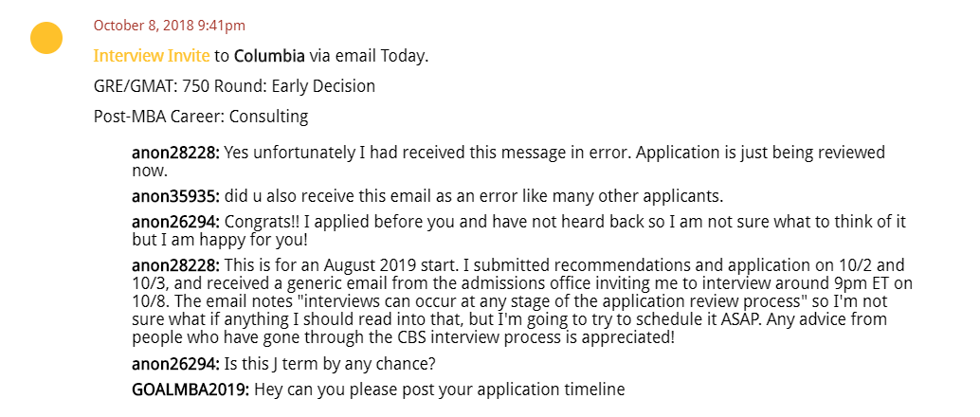This screenshot has width=980, height=417.
Task: Click the Interview Invite status link
Action: click(152, 56)
